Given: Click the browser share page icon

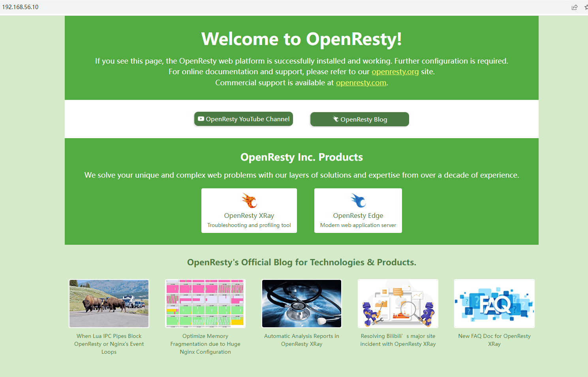Looking at the screenshot, I should (x=575, y=7).
